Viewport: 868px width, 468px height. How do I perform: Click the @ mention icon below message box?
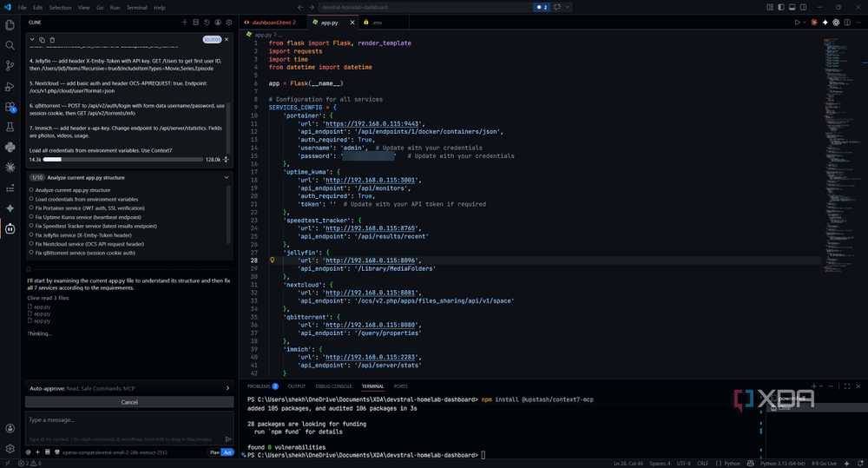[29, 452]
